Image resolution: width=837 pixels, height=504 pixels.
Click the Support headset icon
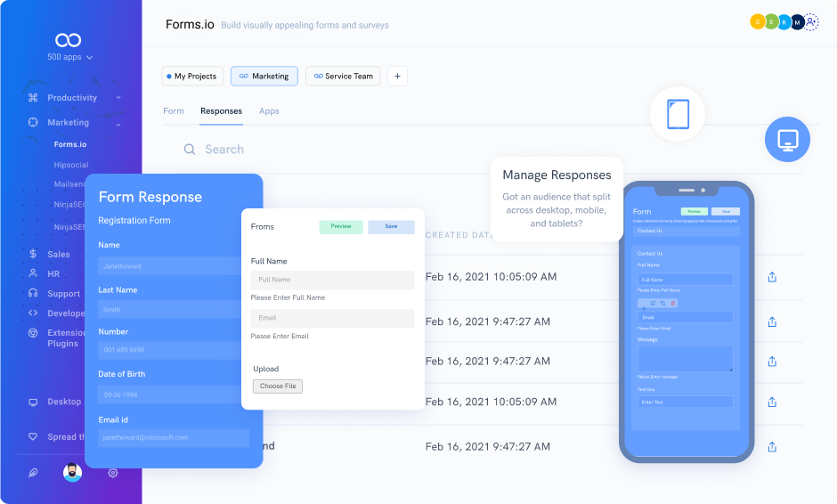coord(33,294)
